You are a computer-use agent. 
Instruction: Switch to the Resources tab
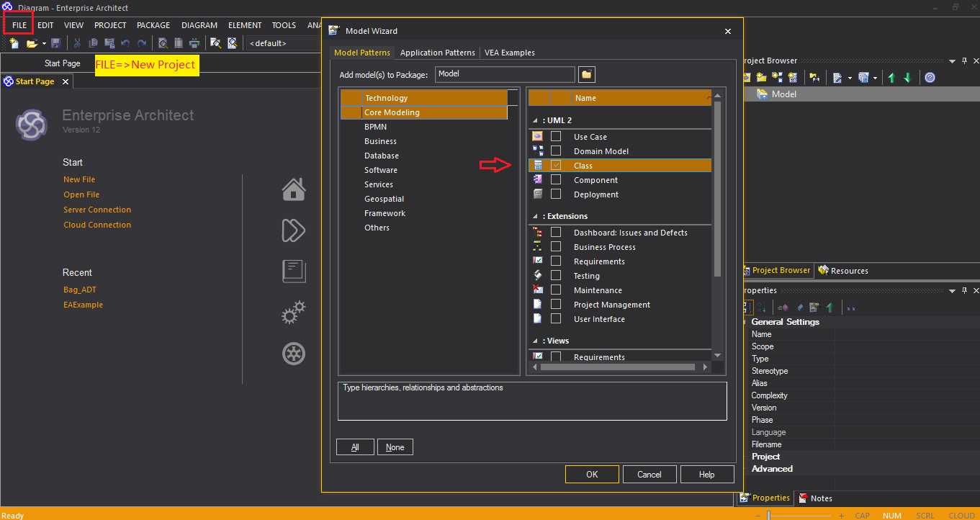click(843, 271)
